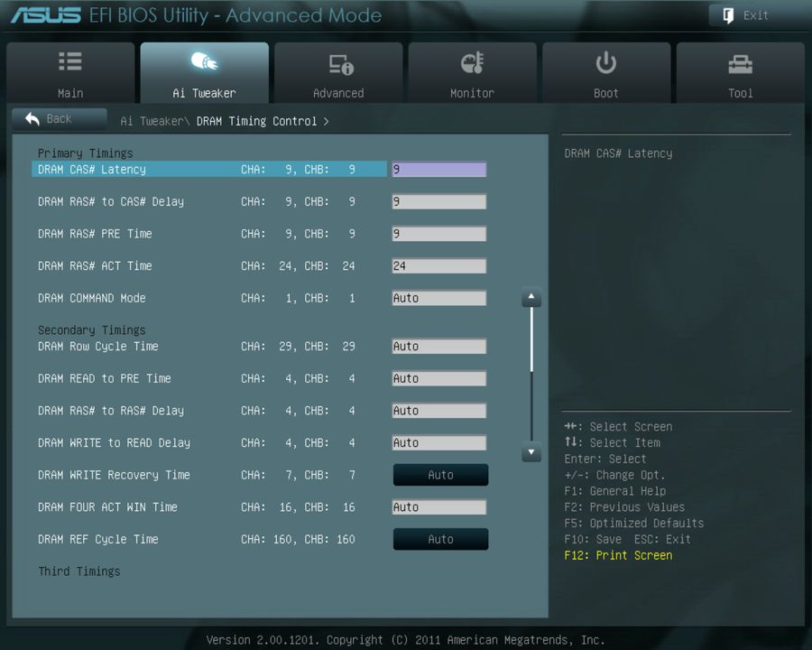Click the DRAM RAS# to CAS# Delay value field
This screenshot has width=812, height=650.
pos(438,201)
